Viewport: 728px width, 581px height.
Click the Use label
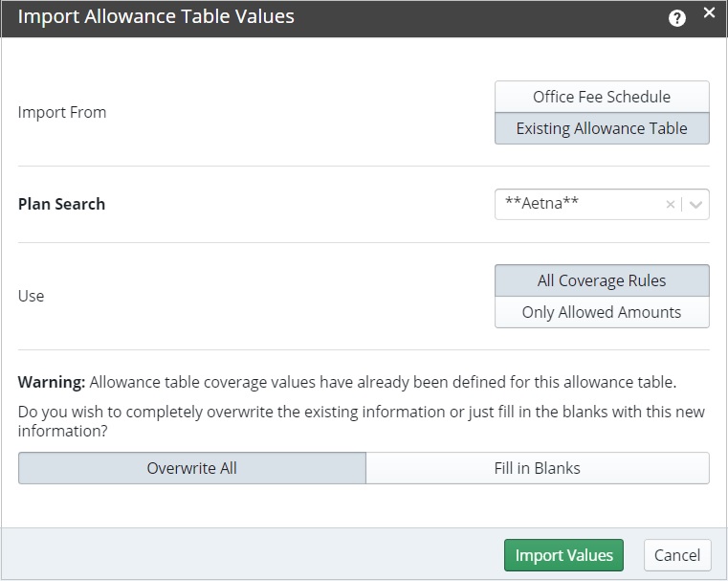(x=32, y=296)
